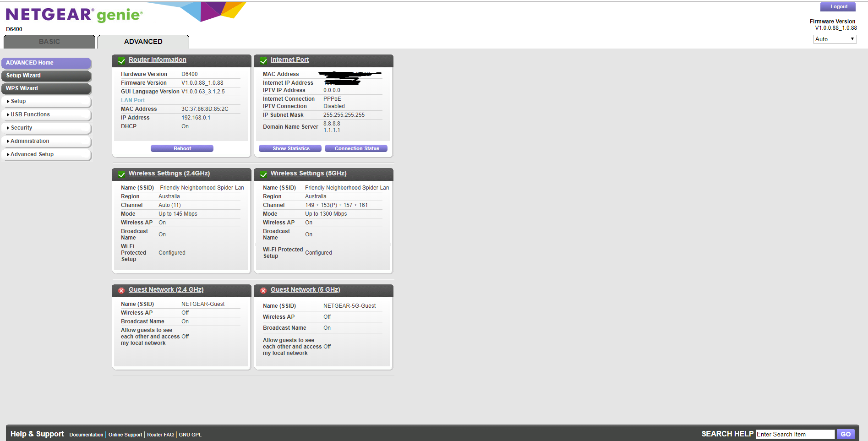Image resolution: width=868 pixels, height=441 pixels.
Task: Click the IPTV IP Address 0.0.0.0 value
Action: [332, 90]
